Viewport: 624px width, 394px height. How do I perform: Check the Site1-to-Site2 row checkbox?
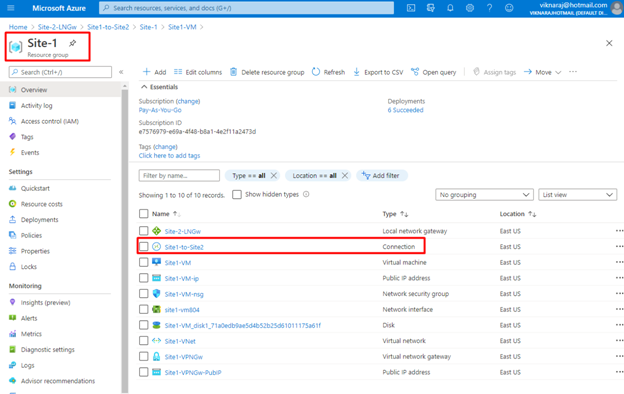[144, 247]
